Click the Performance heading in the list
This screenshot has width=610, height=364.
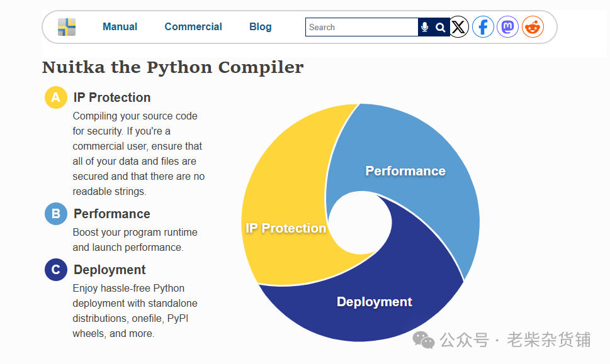click(x=111, y=214)
